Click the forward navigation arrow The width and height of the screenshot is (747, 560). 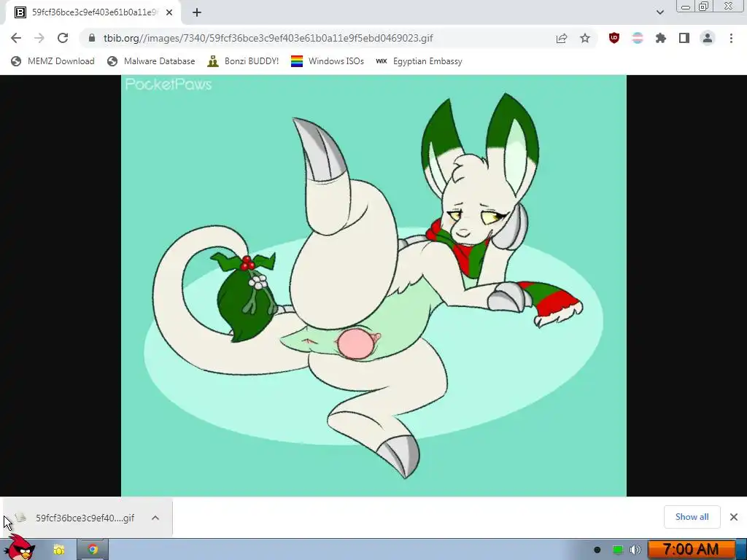pos(39,38)
